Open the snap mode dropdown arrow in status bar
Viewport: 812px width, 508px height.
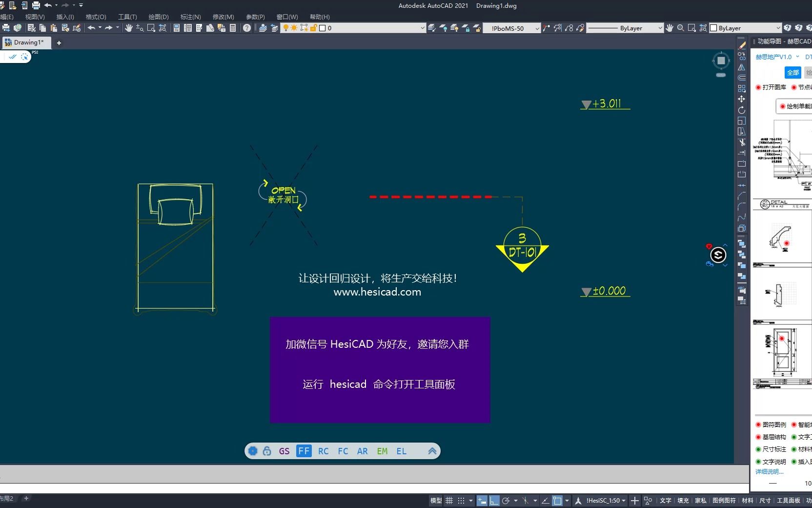tap(471, 500)
